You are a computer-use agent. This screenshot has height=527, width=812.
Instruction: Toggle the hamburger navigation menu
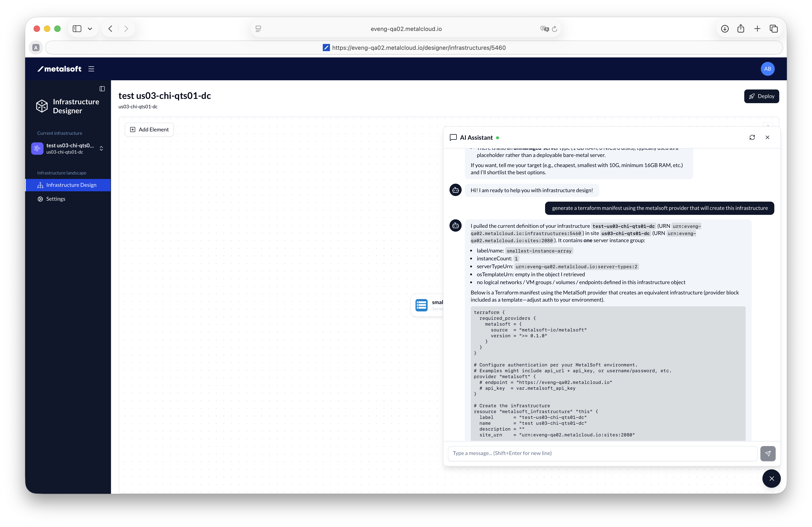[91, 69]
